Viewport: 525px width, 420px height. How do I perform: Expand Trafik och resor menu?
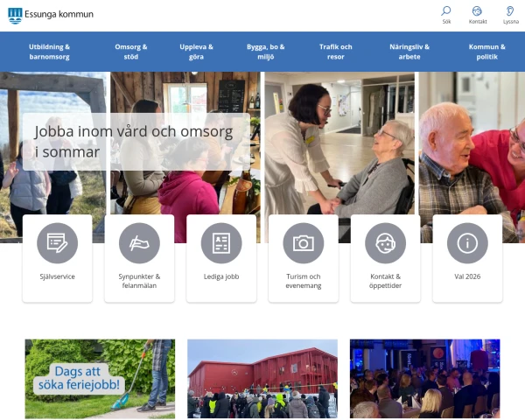pos(335,52)
